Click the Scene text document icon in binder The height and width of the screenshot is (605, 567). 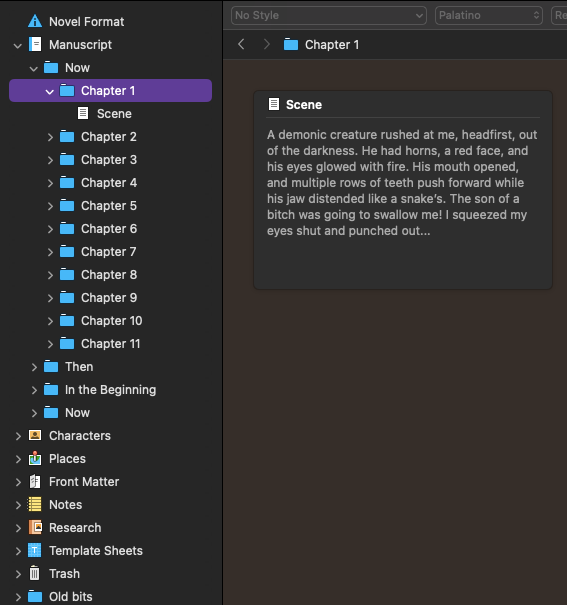click(x=83, y=113)
